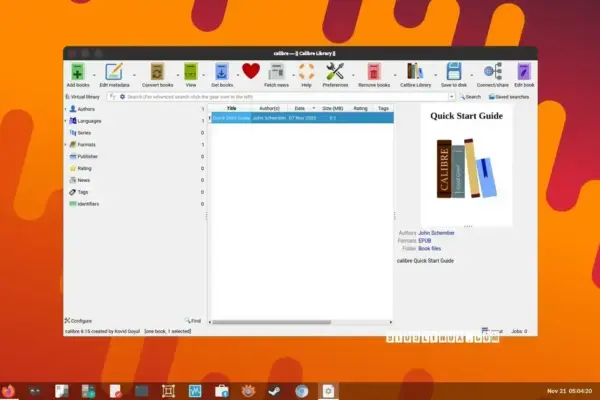The image size is (600, 400).
Task: Click the Jobs: 0 status indicator
Action: (x=519, y=331)
